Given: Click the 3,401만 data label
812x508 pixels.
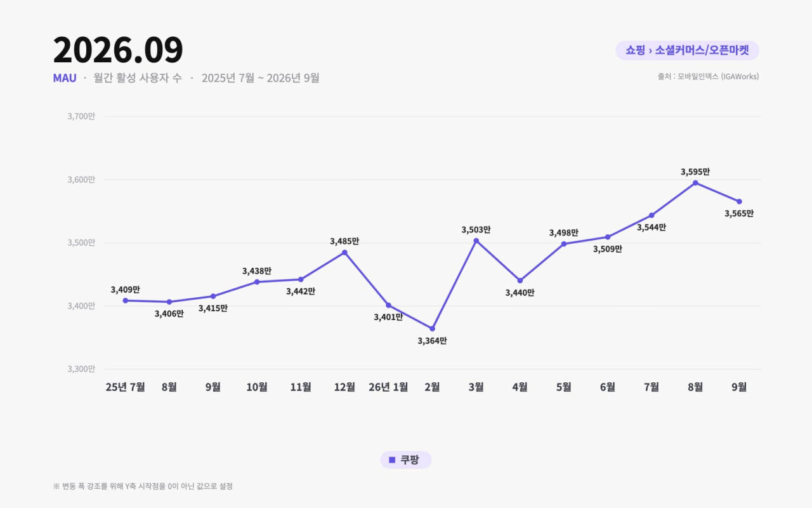Looking at the screenshot, I should 388,317.
